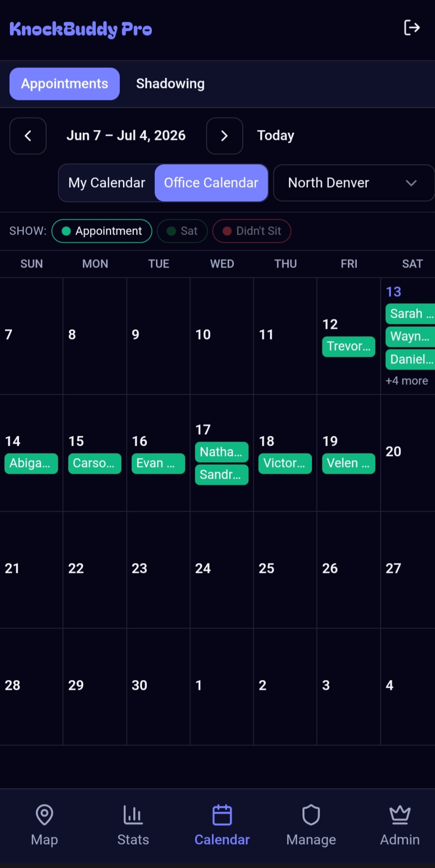Select the June 10 day cell

coord(222,336)
